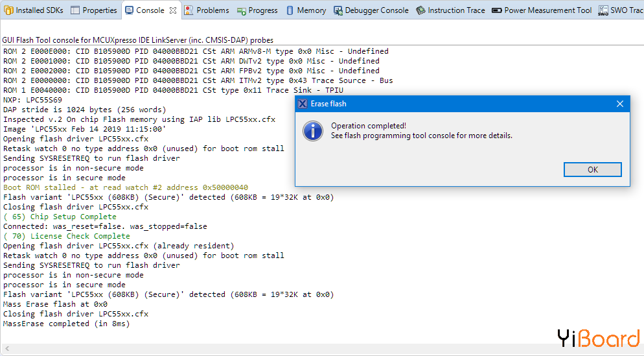Click the Erase flash title bar
The image size is (644, 356).
click(454, 104)
